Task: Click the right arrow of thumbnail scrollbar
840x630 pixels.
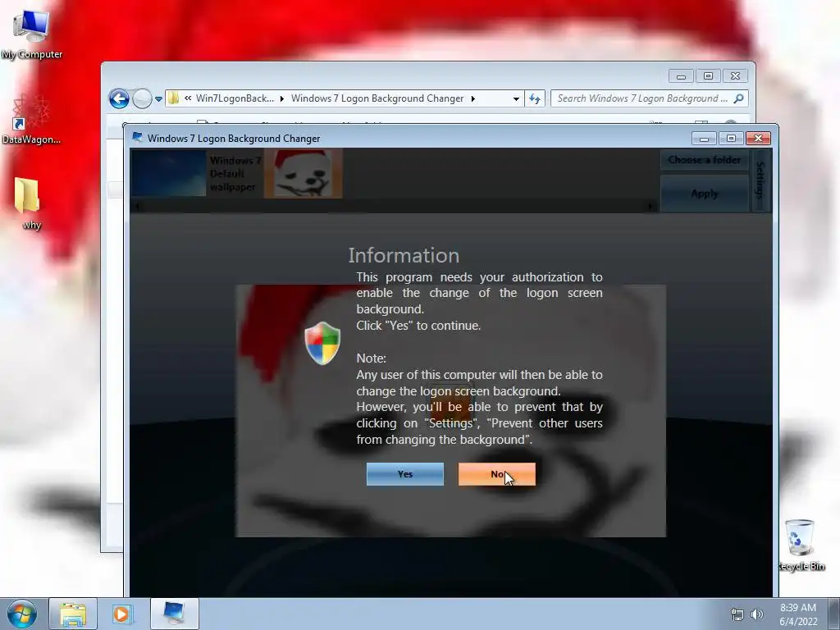Action: coord(651,206)
